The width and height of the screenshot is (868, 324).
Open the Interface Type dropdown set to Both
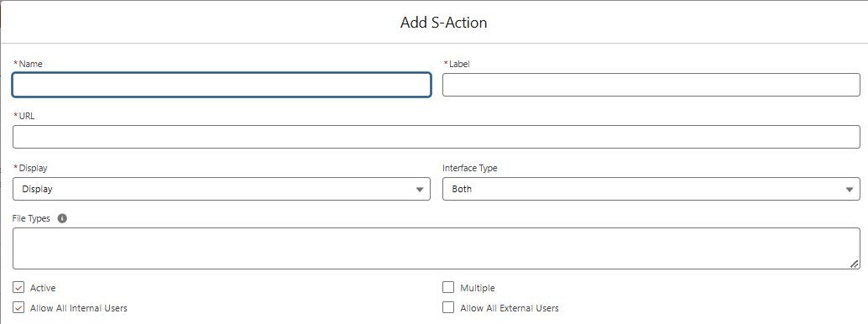click(651, 189)
